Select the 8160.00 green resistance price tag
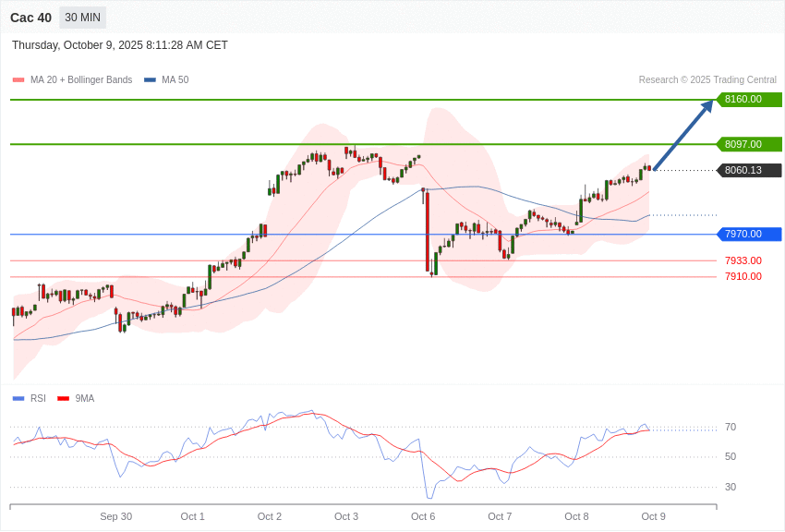The height and width of the screenshot is (532, 785). 748,100
